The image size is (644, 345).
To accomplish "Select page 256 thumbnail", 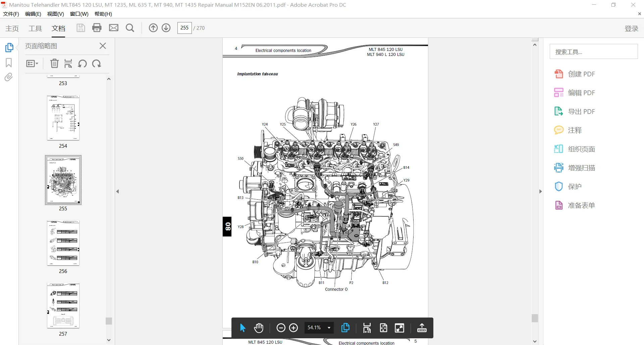I will pyautogui.click(x=63, y=243).
